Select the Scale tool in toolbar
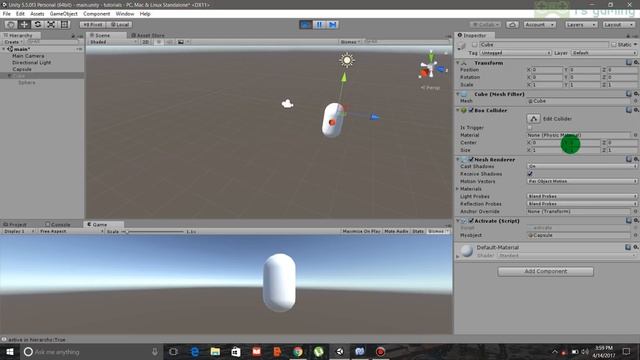The height and width of the screenshot is (360, 640). point(51,24)
